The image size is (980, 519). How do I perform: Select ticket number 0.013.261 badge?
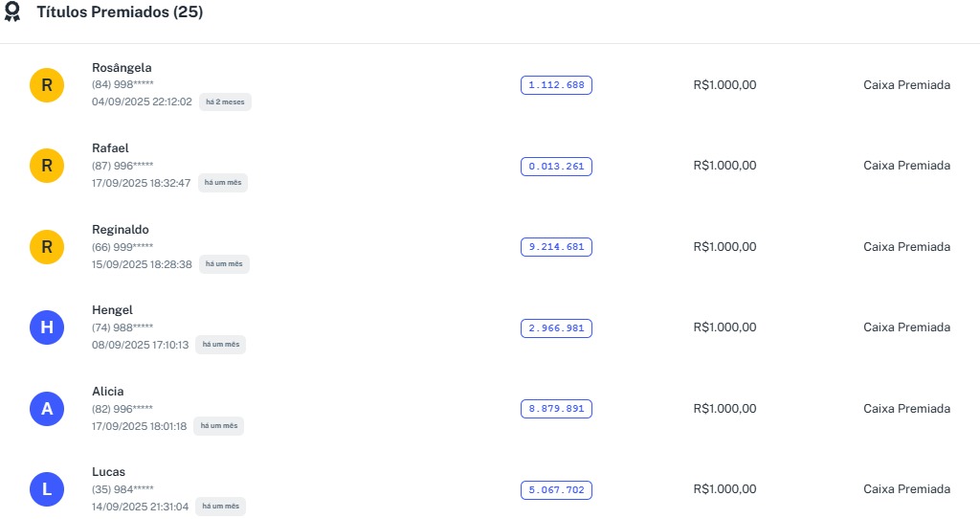pyautogui.click(x=556, y=167)
